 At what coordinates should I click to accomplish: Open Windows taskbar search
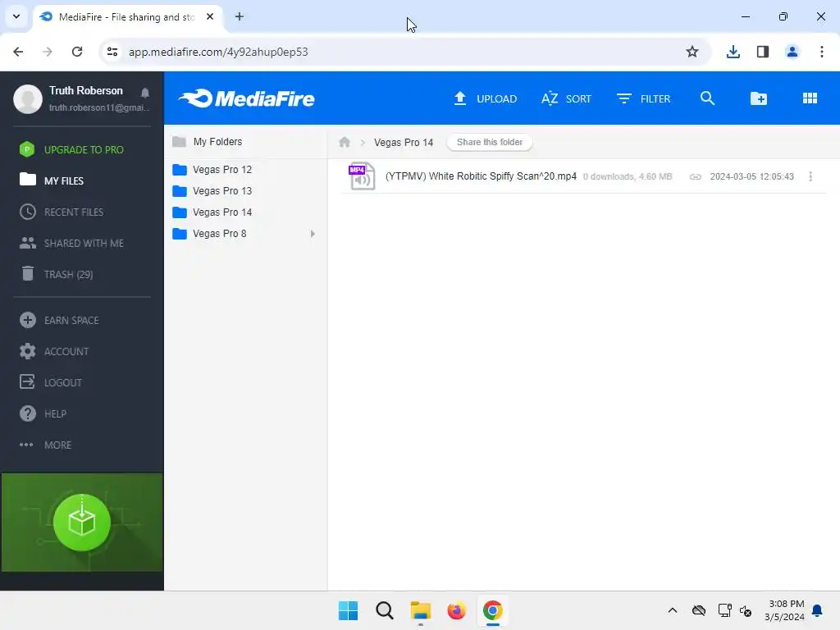click(384, 610)
